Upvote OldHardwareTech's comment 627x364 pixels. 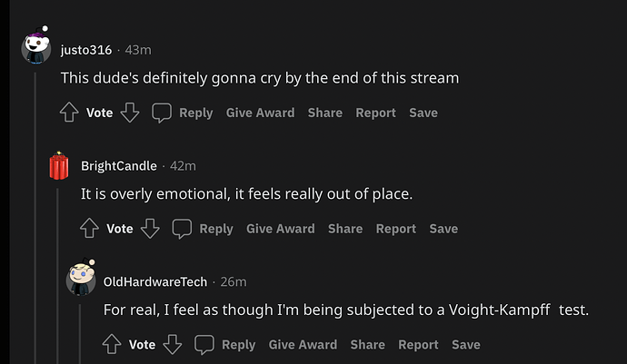click(112, 345)
